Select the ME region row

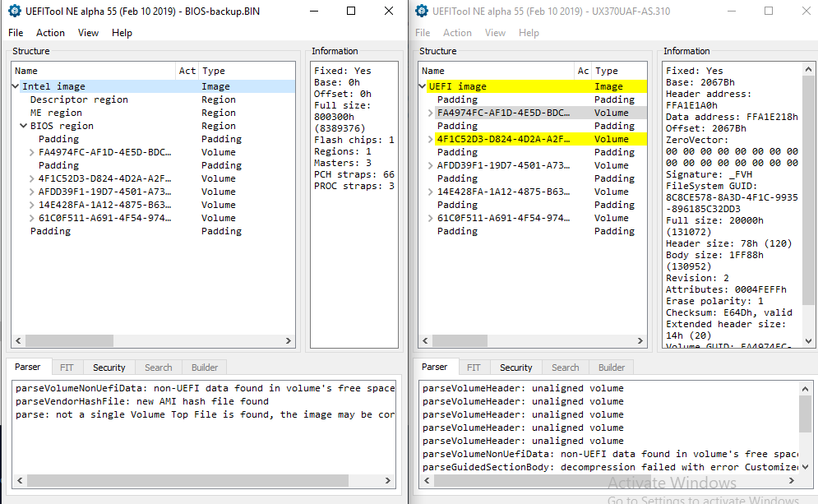tap(154, 113)
